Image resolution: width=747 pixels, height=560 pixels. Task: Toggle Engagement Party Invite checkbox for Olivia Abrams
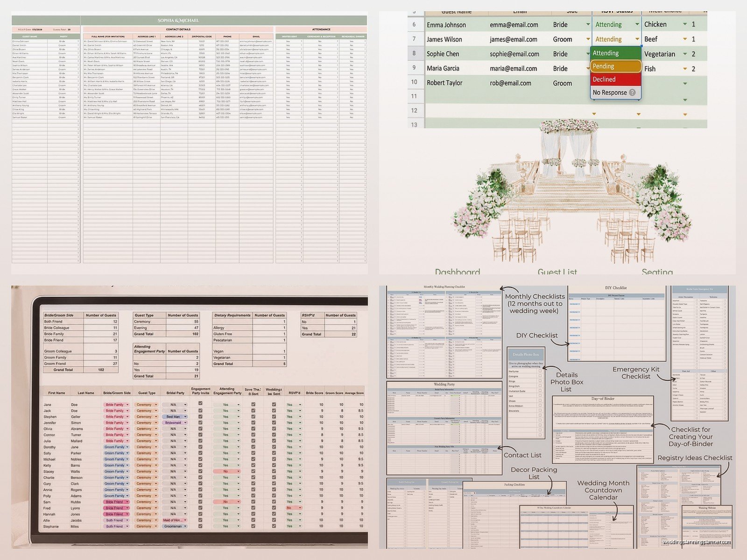[200, 429]
